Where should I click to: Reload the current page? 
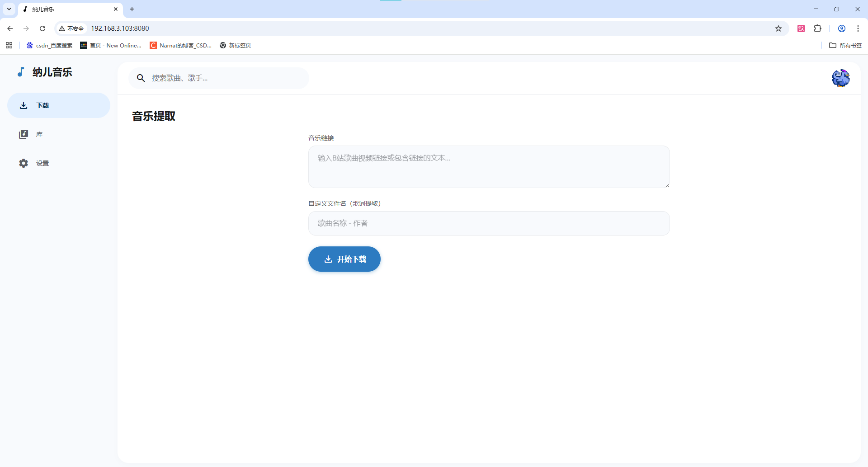pos(42,28)
